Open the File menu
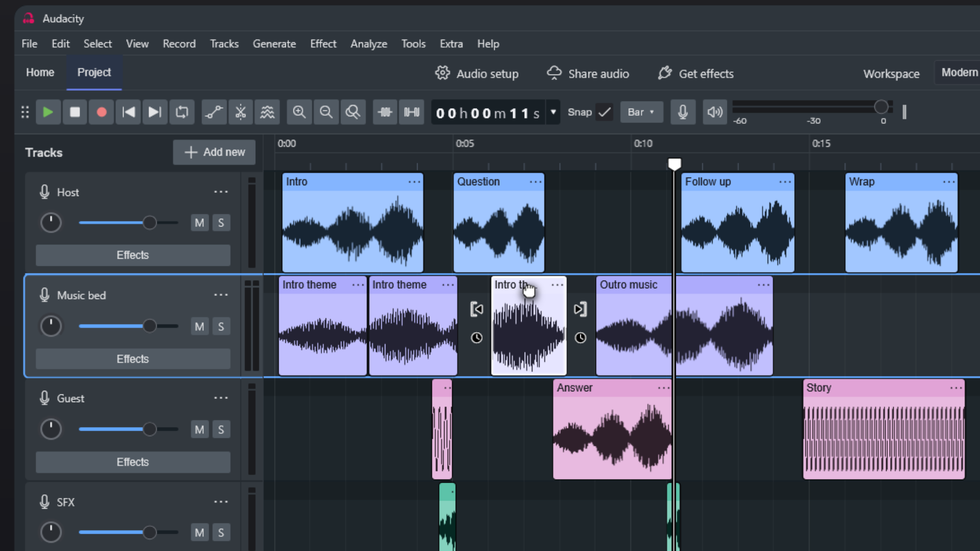The width and height of the screenshot is (980, 551). 29,44
